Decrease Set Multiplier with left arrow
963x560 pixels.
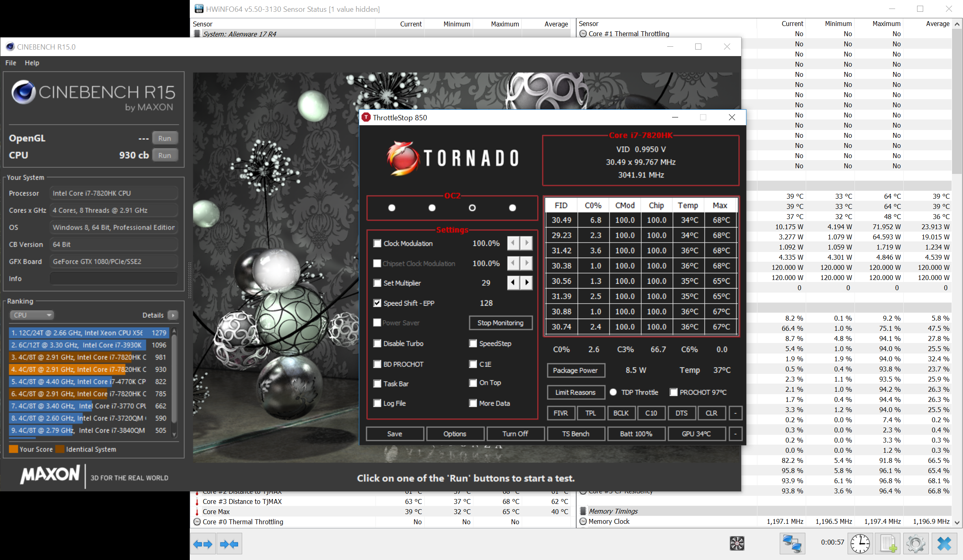click(x=513, y=282)
